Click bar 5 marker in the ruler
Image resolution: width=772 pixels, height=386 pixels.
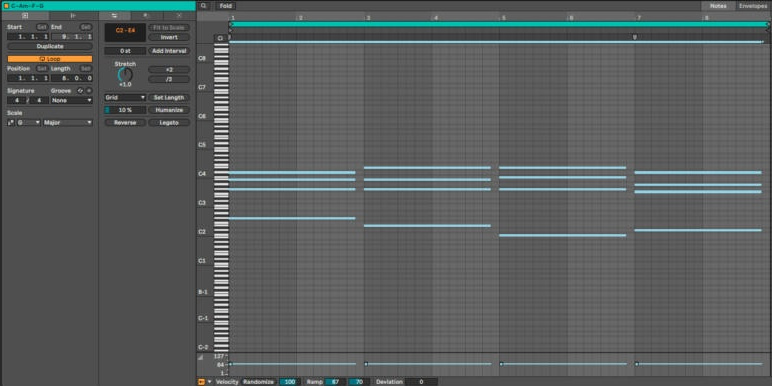503,18
